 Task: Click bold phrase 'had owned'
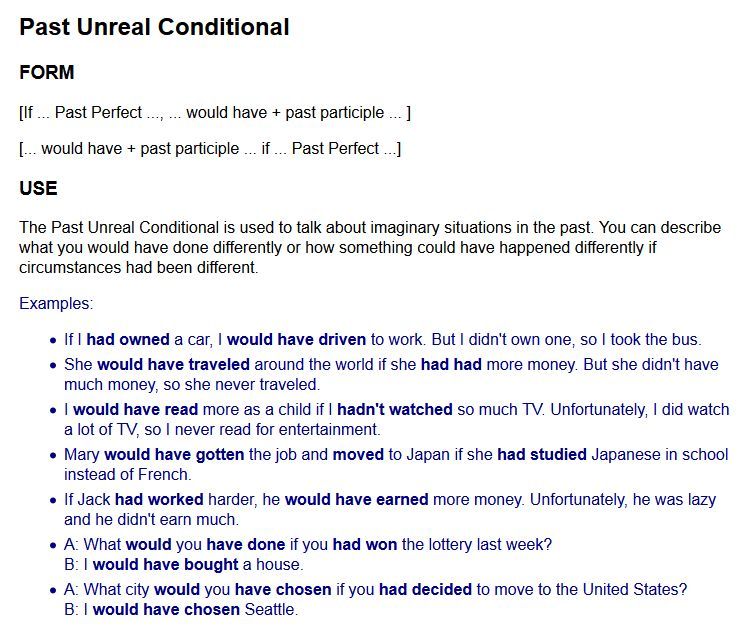pos(128,339)
